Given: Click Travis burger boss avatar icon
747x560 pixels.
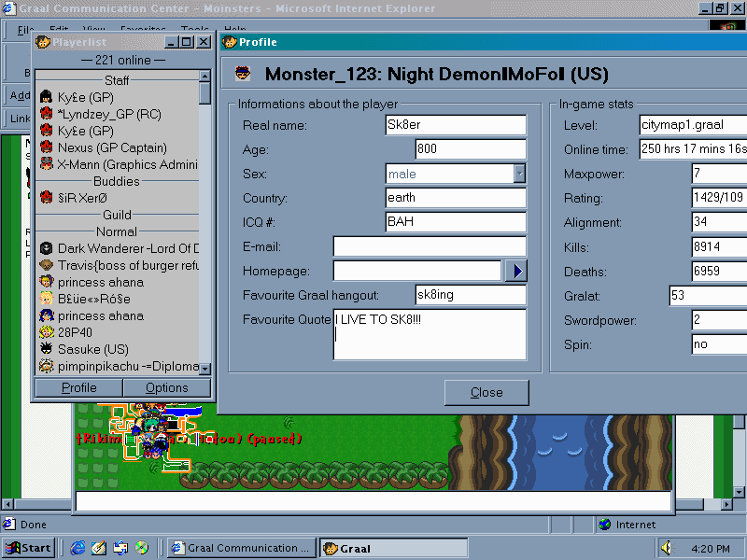Looking at the screenshot, I should point(46,265).
